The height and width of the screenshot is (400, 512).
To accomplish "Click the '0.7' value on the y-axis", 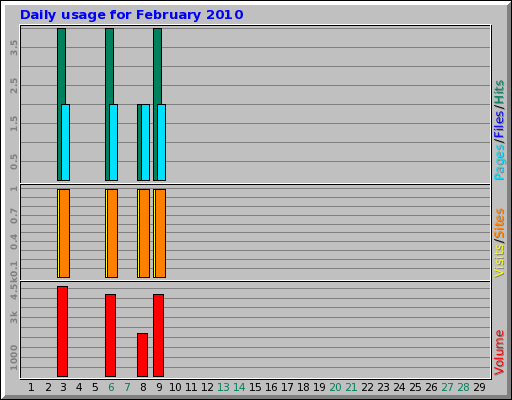I will pyautogui.click(x=14, y=216).
